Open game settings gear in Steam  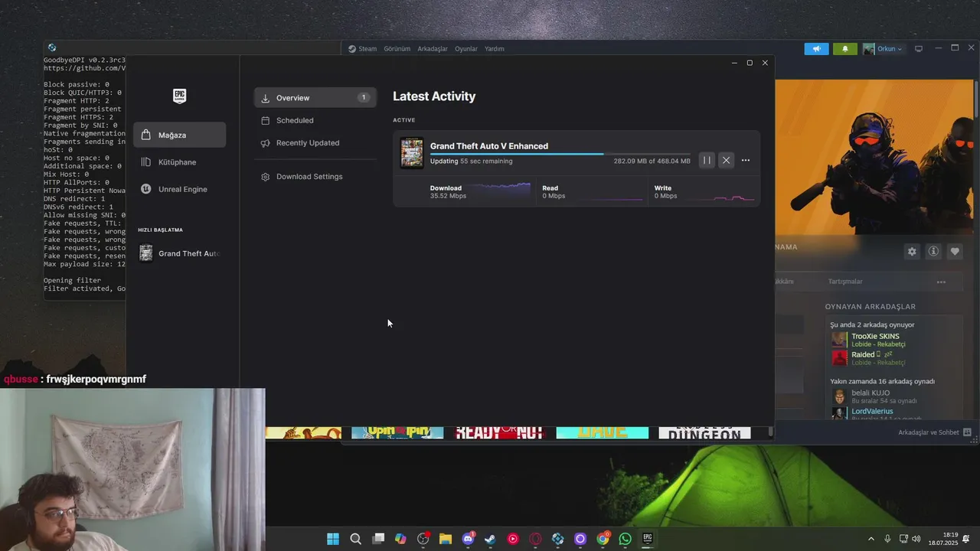coord(912,251)
